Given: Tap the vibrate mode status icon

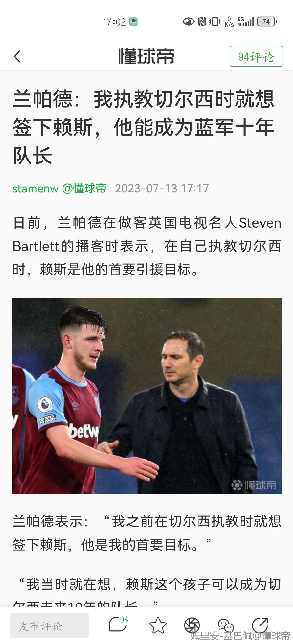Looking at the screenshot, I should (215, 22).
